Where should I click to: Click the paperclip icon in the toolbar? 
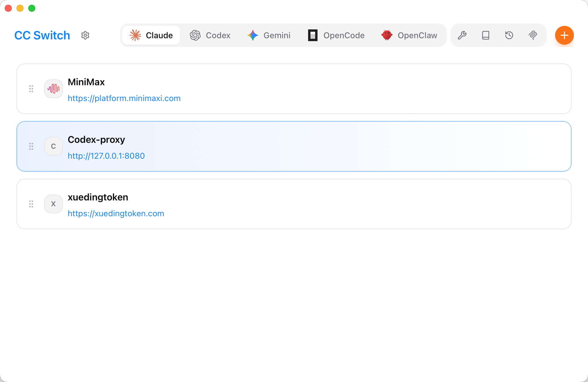tap(533, 35)
